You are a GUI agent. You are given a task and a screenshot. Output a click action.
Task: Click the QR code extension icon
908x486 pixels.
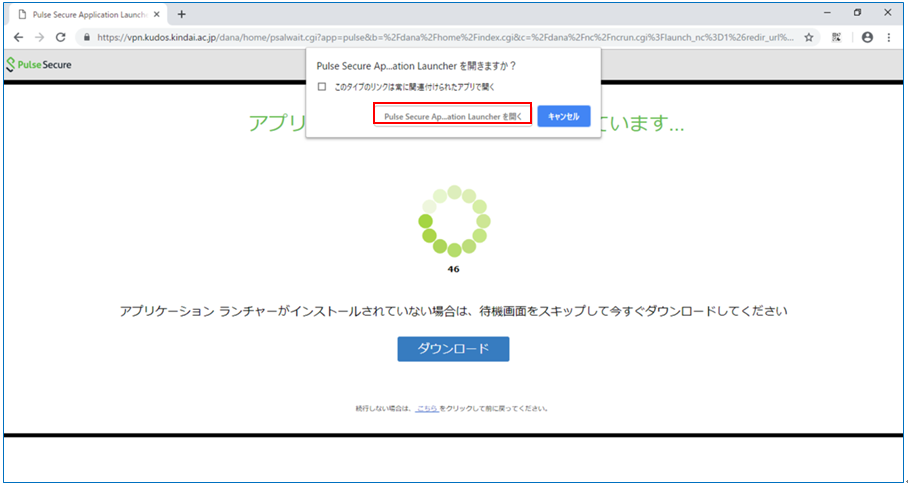(x=836, y=37)
